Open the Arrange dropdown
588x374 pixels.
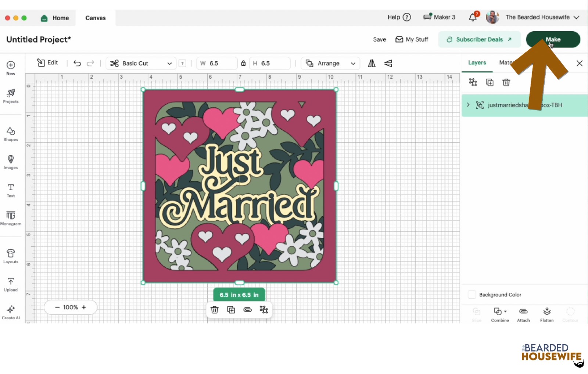[x=330, y=63]
